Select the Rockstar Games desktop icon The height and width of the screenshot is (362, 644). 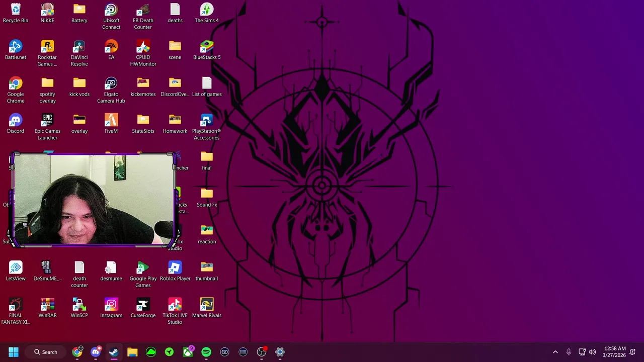click(47, 53)
